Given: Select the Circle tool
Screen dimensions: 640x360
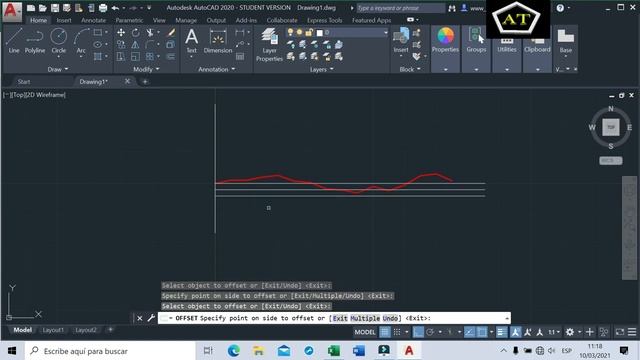Looking at the screenshot, I should click(58, 41).
